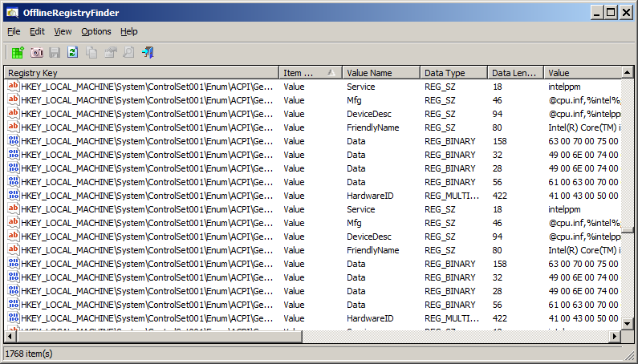638x364 pixels.
Task: Click the green grid scan options icon
Action: coord(18,52)
